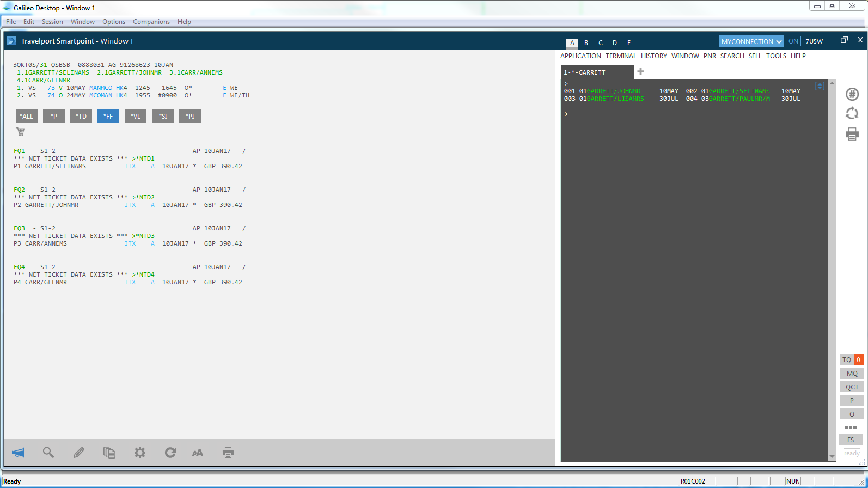Image resolution: width=868 pixels, height=488 pixels.
Task: Click the highlighted *FF button
Action: (108, 116)
